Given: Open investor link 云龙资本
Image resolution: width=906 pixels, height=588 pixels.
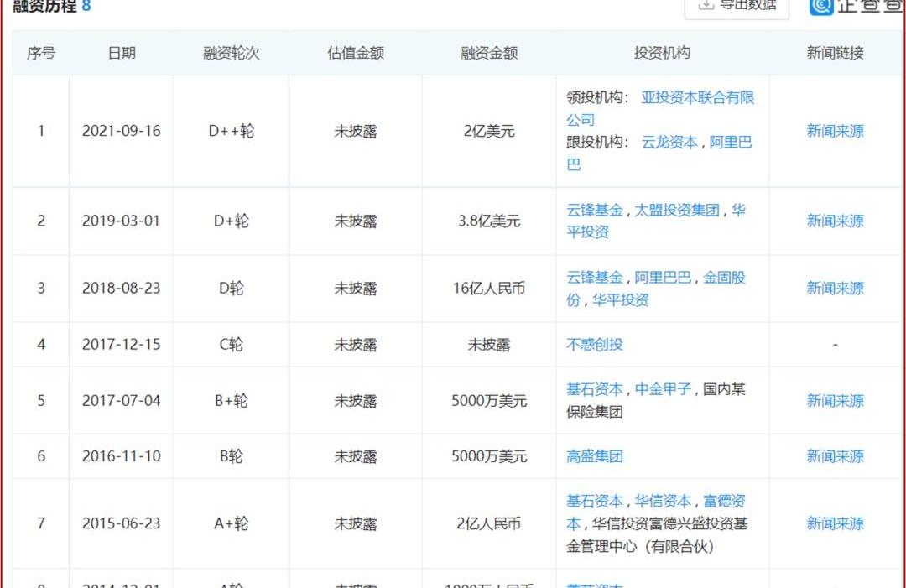Looking at the screenshot, I should [x=669, y=142].
